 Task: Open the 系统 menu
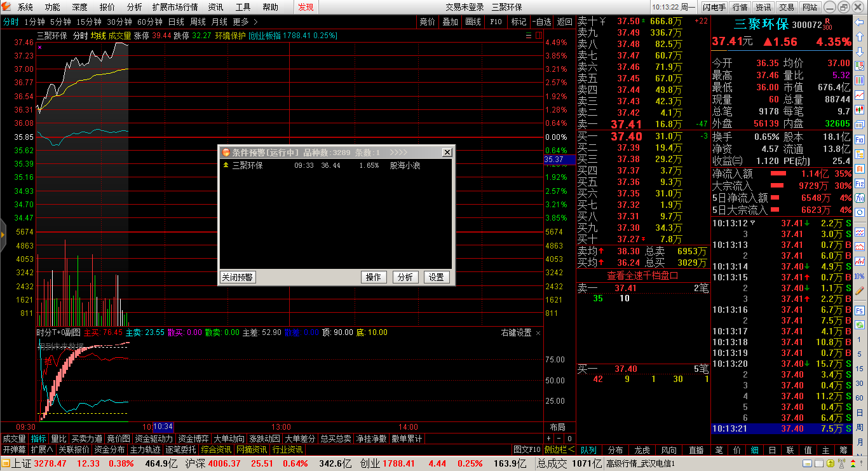pos(25,7)
